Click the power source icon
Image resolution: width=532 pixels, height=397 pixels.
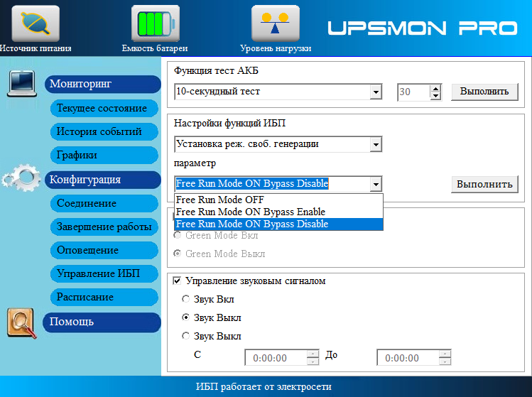point(36,23)
